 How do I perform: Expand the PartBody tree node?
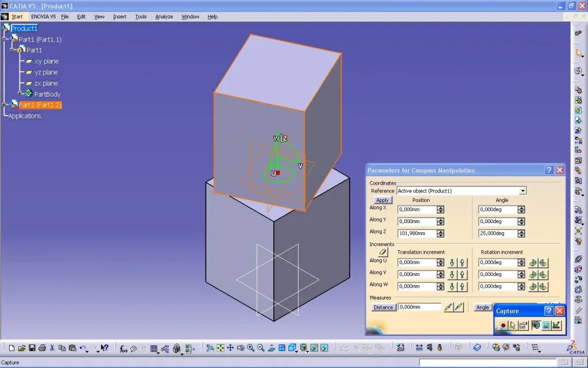point(20,94)
